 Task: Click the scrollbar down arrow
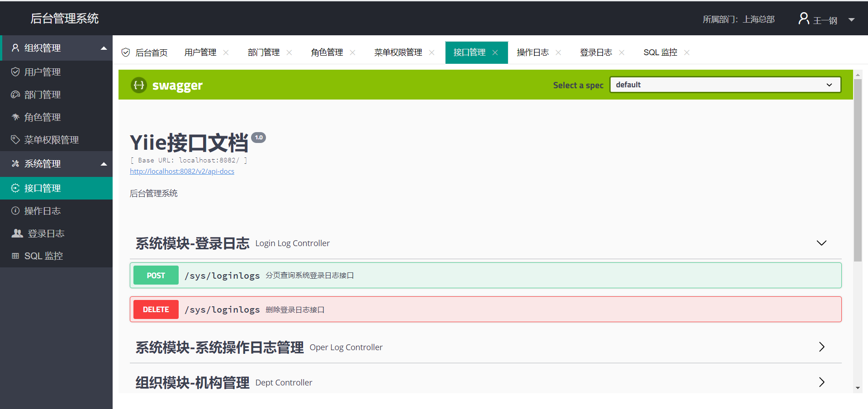pos(858,388)
